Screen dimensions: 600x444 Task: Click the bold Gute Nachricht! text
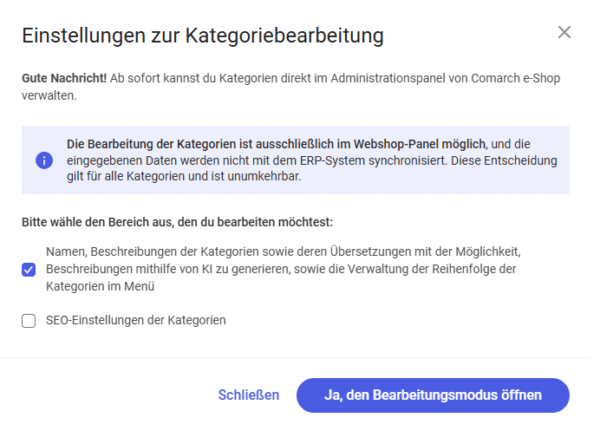[x=65, y=79]
